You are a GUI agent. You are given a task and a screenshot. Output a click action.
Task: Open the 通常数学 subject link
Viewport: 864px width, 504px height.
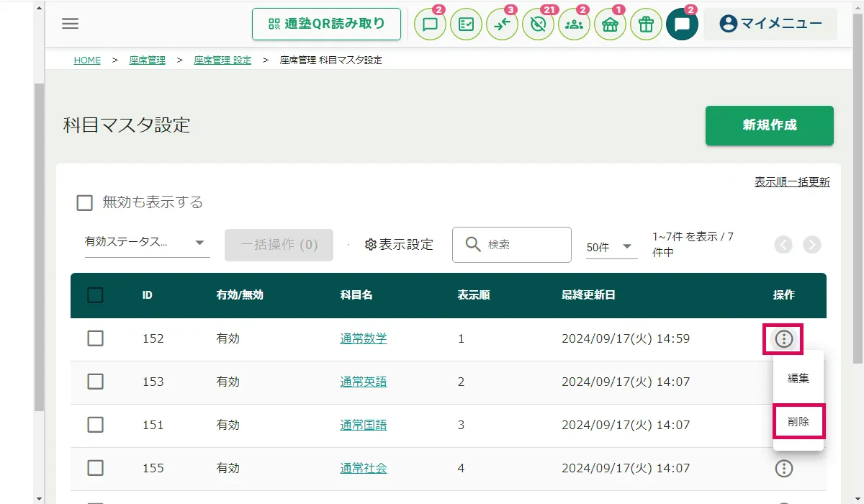pyautogui.click(x=364, y=338)
